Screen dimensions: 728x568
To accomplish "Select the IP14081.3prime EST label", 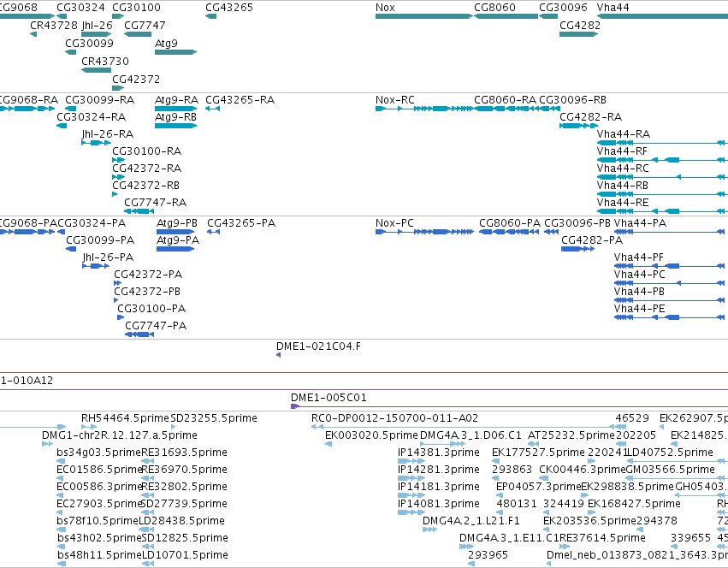I will 439,504.
